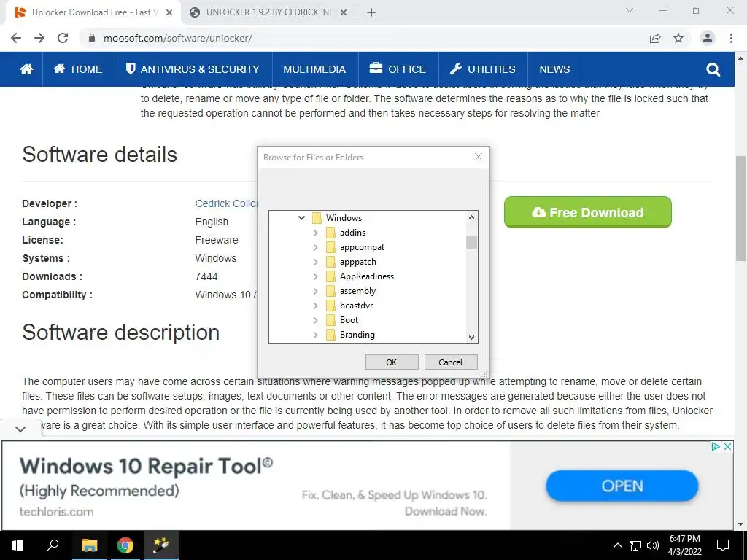Collapse the Windows folder node
This screenshot has height=560, width=747.
pyautogui.click(x=301, y=218)
